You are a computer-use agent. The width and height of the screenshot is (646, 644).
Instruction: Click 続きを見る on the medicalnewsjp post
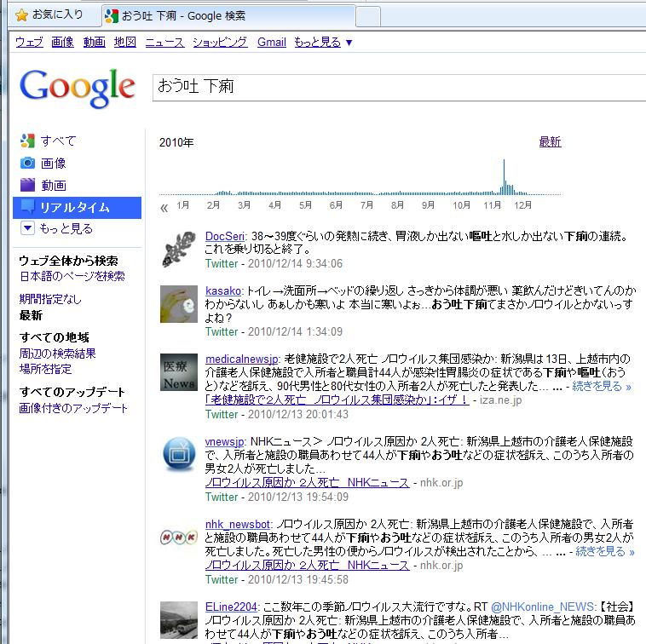pyautogui.click(x=602, y=386)
